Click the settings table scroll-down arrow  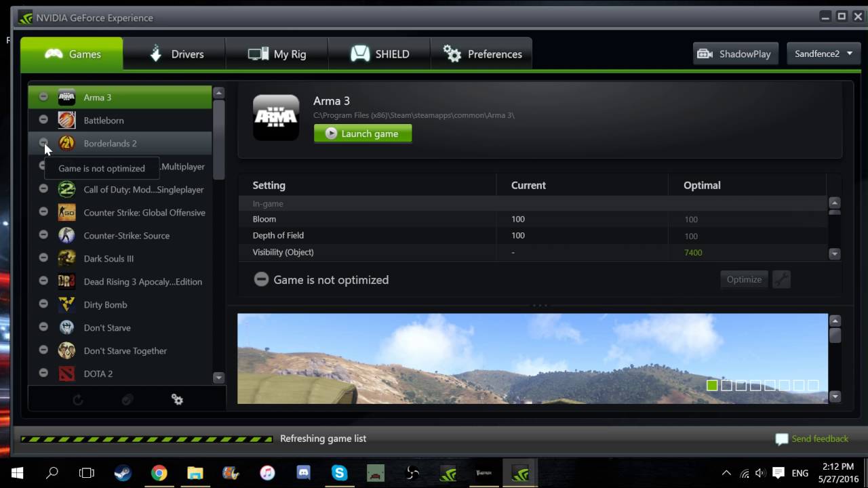coord(835,253)
